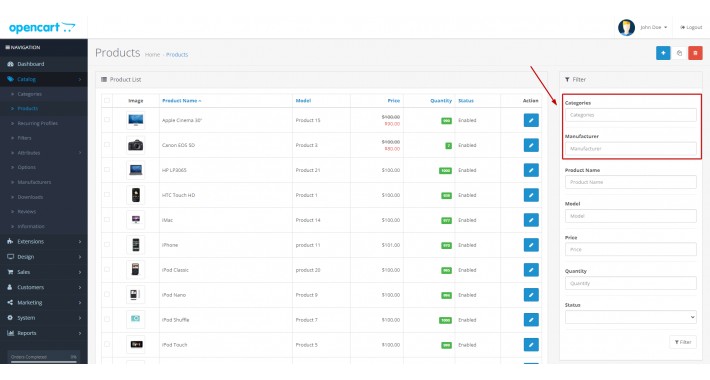Click the Design monitor icon
The image size is (710, 380).
[10, 256]
